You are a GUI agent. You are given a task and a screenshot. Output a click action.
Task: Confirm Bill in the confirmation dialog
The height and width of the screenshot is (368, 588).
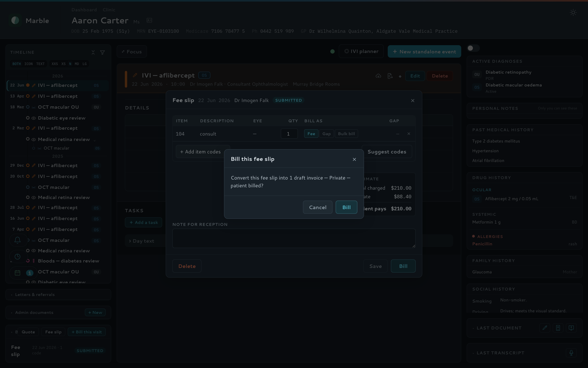coord(346,207)
